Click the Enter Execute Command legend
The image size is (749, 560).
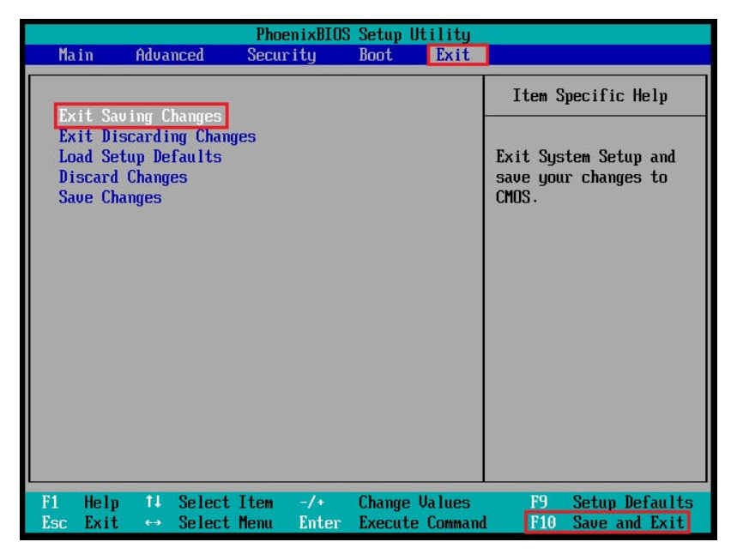[393, 523]
